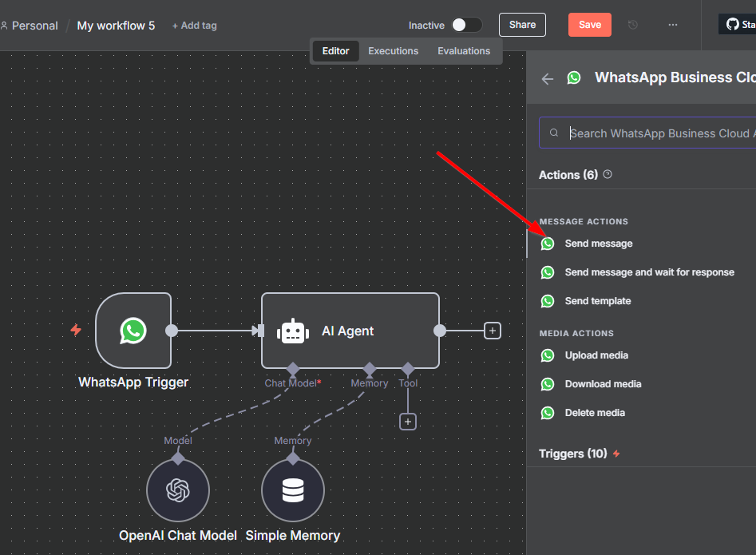Click the WhatsApp icon next to Send template
Image resolution: width=756 pixels, height=555 pixels.
548,301
